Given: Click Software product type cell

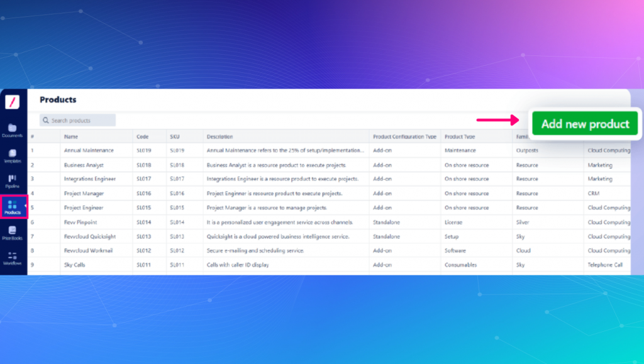Looking at the screenshot, I should click(455, 250).
